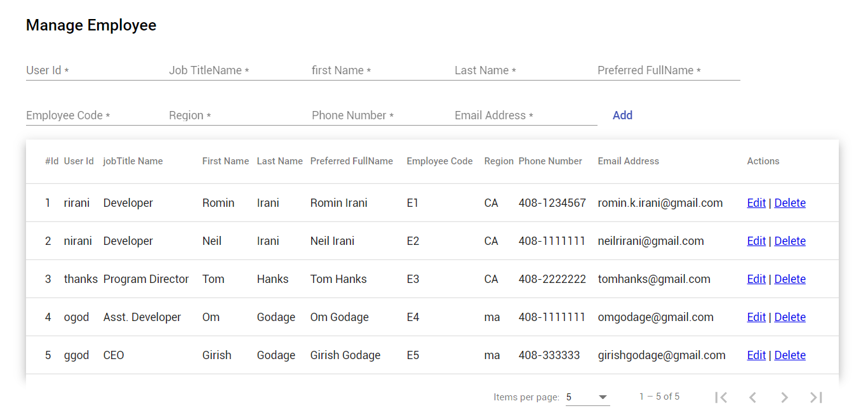Delete the Girish Godage record

790,355
